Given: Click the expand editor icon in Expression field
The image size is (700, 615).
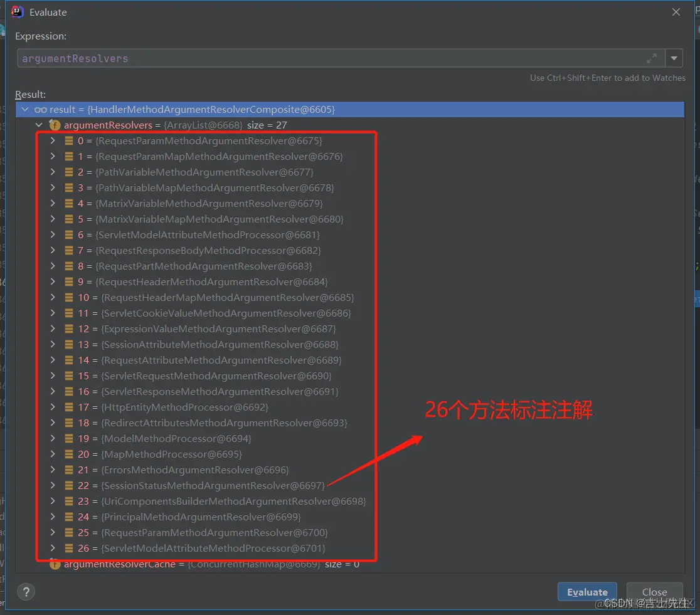Looking at the screenshot, I should click(651, 58).
